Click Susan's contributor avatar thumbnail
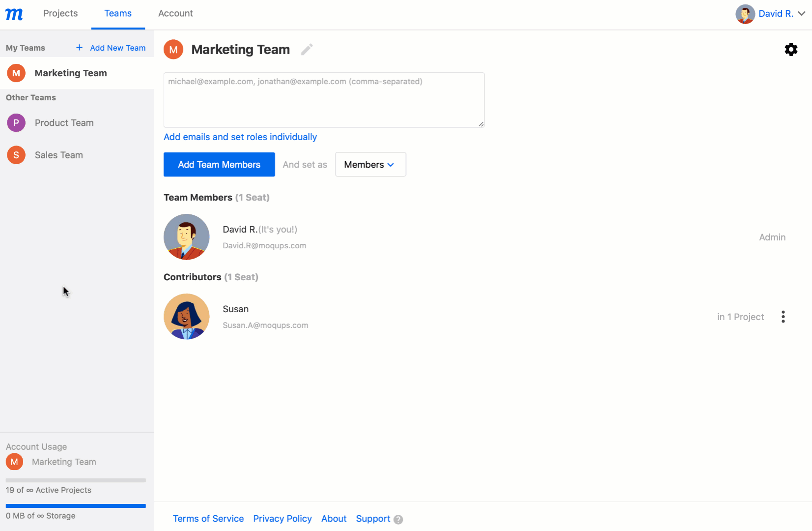This screenshot has width=812, height=531. 187,317
